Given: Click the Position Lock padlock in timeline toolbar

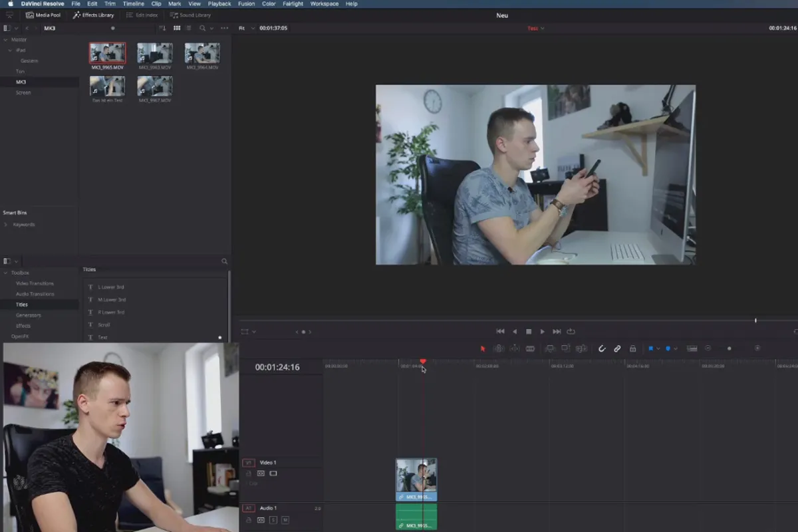Looking at the screenshot, I should (x=632, y=348).
